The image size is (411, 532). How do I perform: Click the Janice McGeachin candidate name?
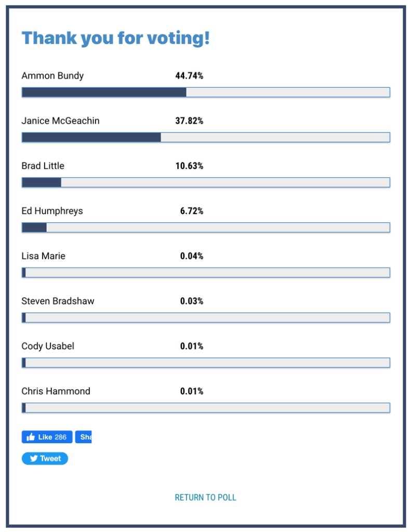[x=60, y=121]
